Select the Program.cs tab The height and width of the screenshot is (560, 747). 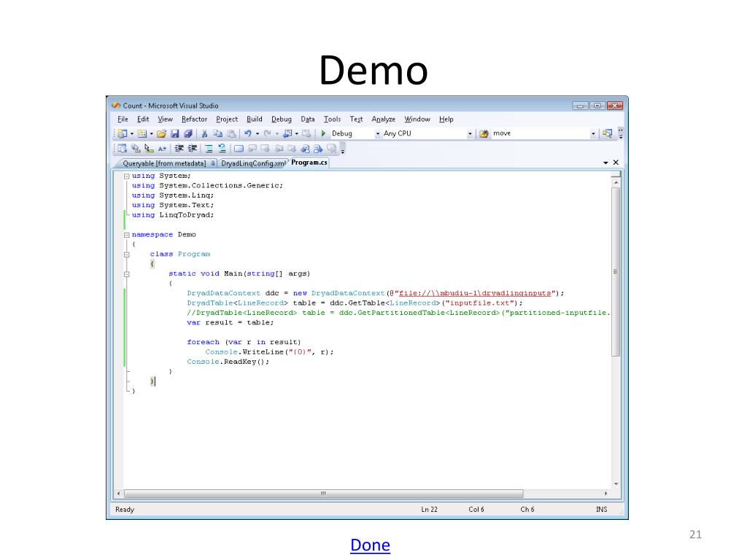pyautogui.click(x=309, y=163)
